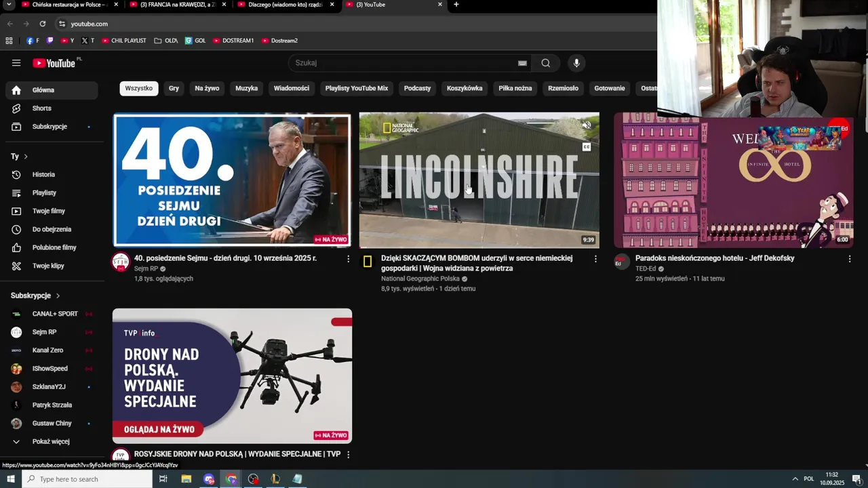The width and height of the screenshot is (868, 488).
Task: Select the Wiadomości filter chip
Action: pos(292,88)
